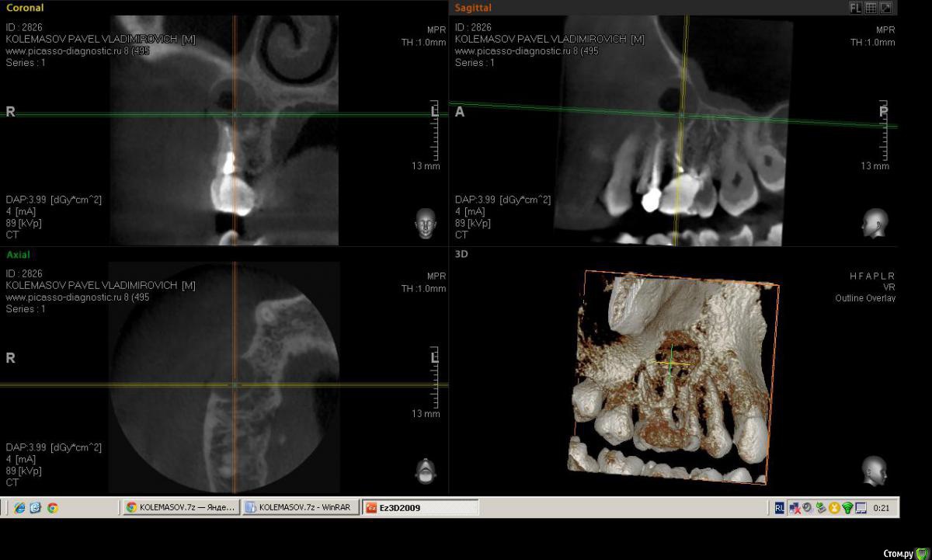This screenshot has height=560, width=932.
Task: Click the green Wi-Fi tray icon
Action: 847,508
